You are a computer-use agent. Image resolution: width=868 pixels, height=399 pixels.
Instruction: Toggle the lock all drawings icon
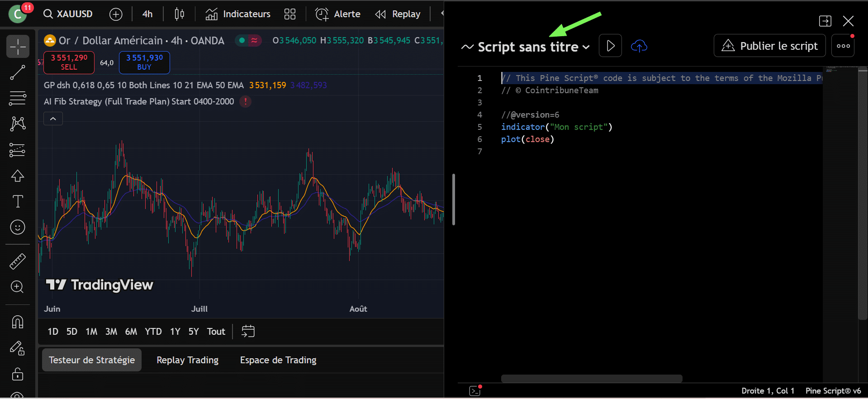pos(18,374)
